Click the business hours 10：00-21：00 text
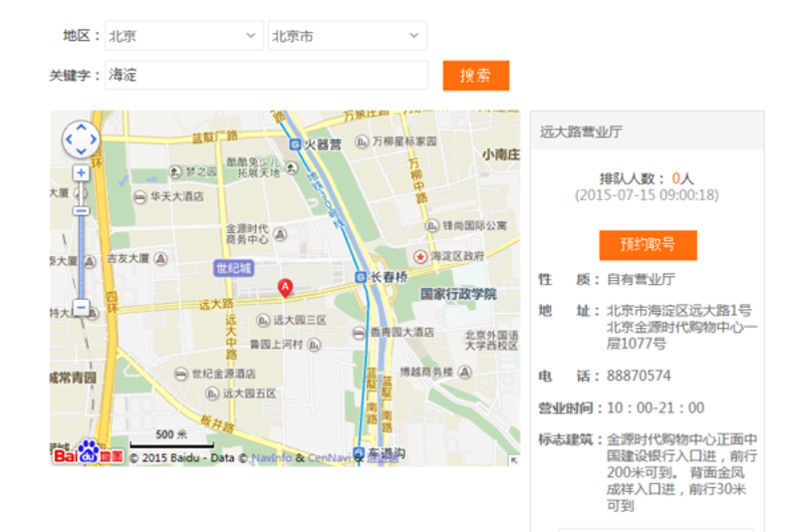 point(656,408)
